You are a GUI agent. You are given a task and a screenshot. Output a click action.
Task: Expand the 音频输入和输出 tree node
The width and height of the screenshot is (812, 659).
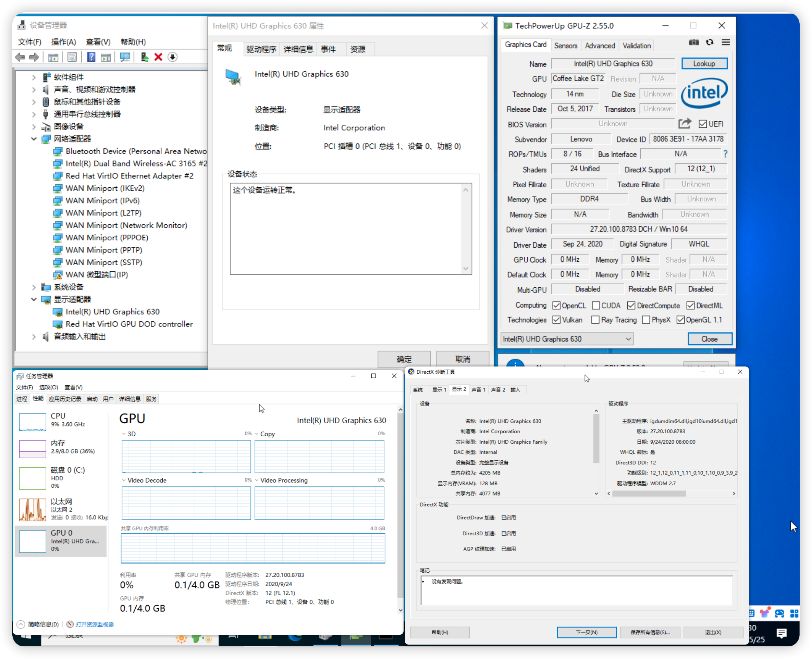point(34,337)
